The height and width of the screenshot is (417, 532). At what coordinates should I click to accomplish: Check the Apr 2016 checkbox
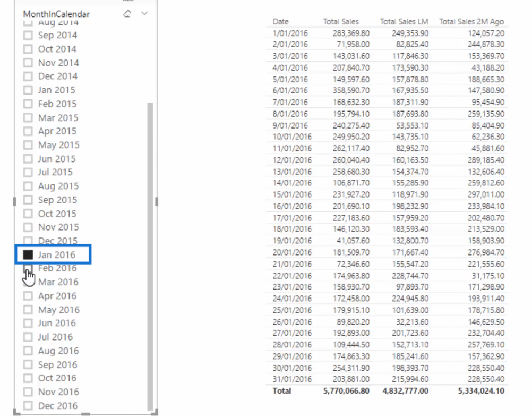tap(28, 296)
